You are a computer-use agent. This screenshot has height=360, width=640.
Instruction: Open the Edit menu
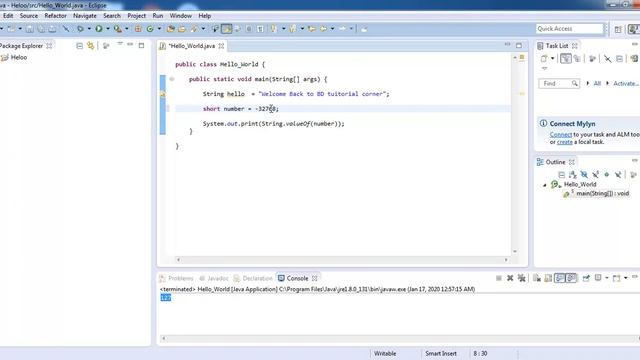(x=8, y=16)
